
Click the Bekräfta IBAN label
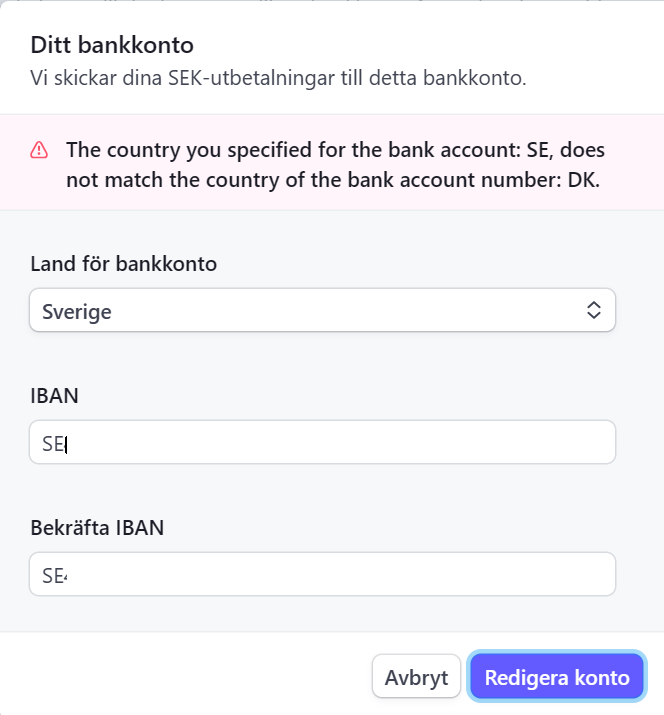pyautogui.click(x=97, y=527)
